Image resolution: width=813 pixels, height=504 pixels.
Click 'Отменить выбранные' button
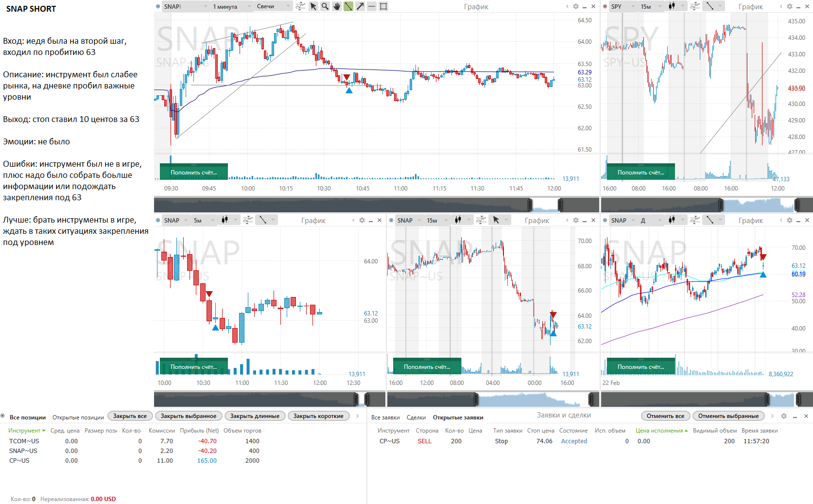[x=728, y=416]
